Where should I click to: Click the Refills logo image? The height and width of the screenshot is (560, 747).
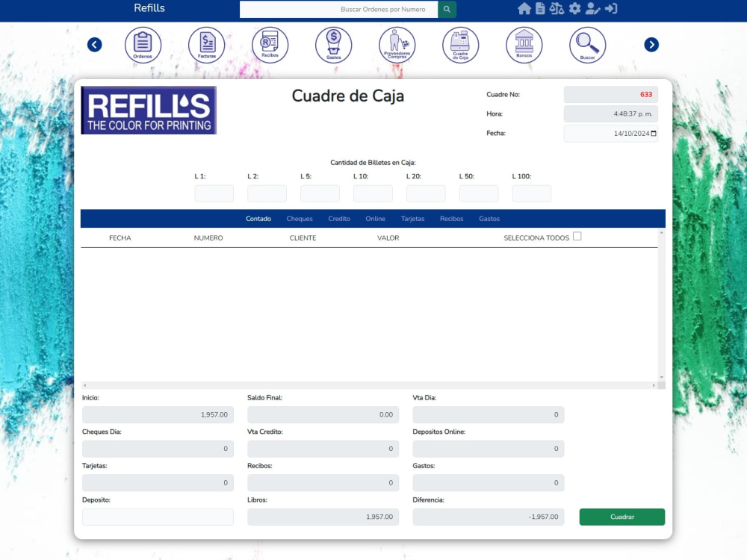[149, 110]
